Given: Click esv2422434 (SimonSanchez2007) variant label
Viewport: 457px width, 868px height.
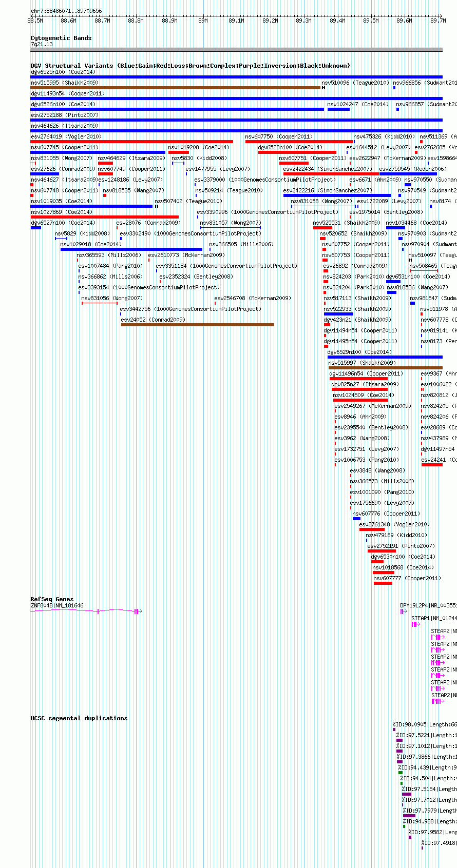Looking at the screenshot, I should tap(328, 169).
